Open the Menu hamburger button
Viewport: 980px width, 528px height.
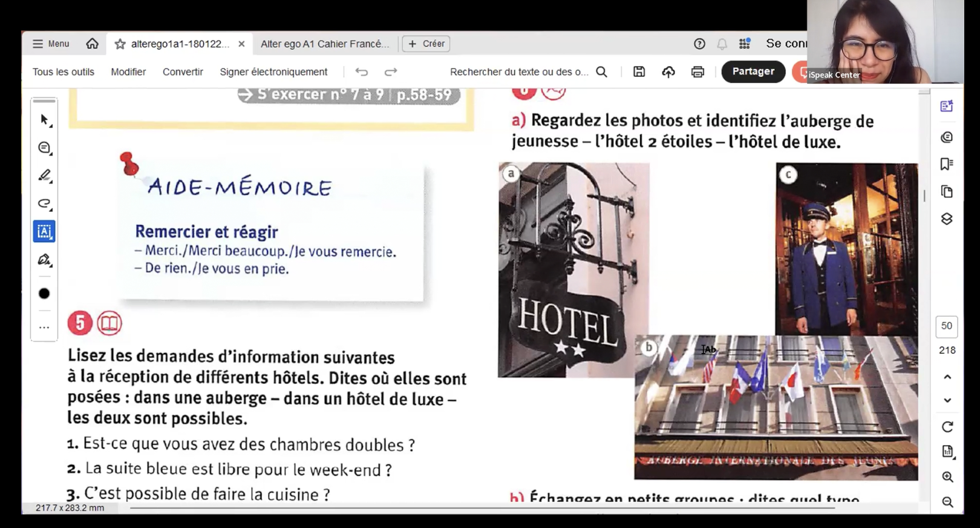(x=51, y=44)
